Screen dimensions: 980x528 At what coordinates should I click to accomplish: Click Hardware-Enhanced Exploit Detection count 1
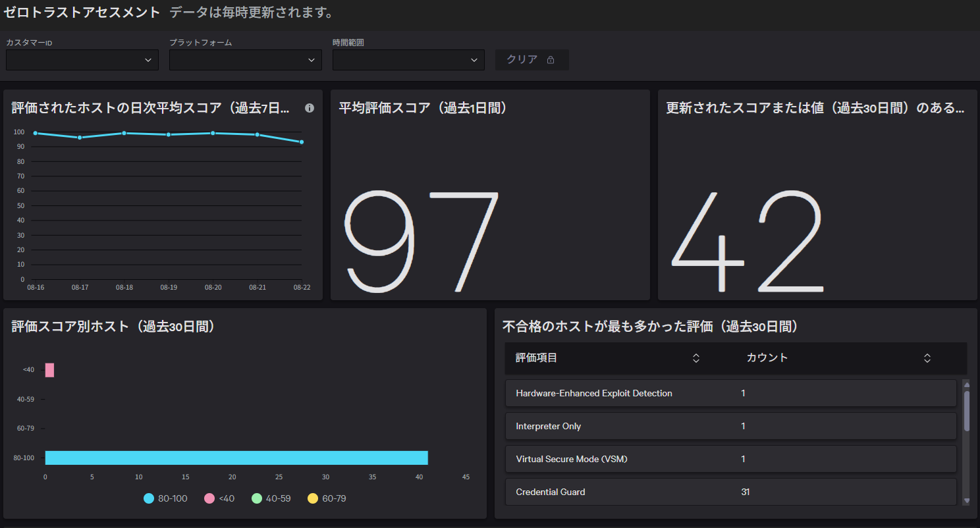[744, 393]
